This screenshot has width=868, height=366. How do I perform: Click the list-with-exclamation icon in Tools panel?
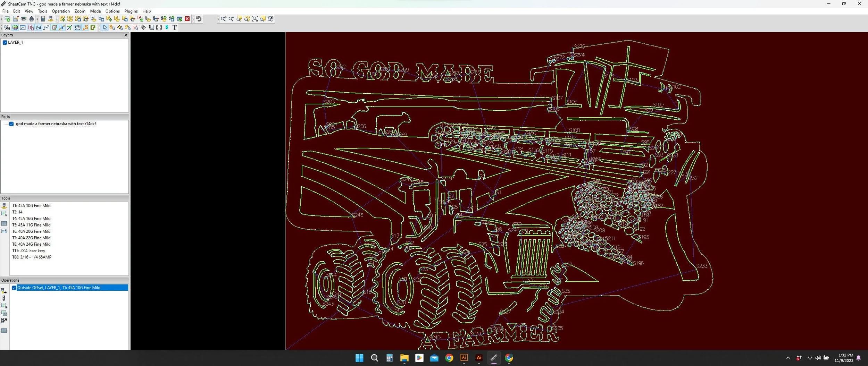[4, 231]
